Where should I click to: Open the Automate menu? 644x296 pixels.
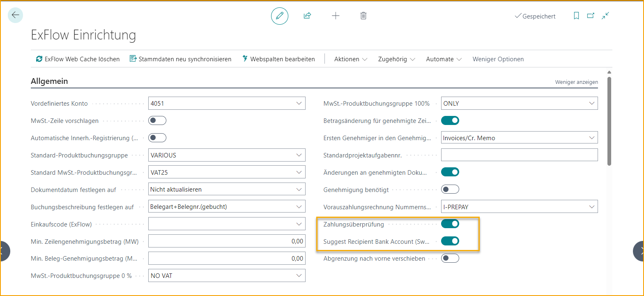click(444, 59)
